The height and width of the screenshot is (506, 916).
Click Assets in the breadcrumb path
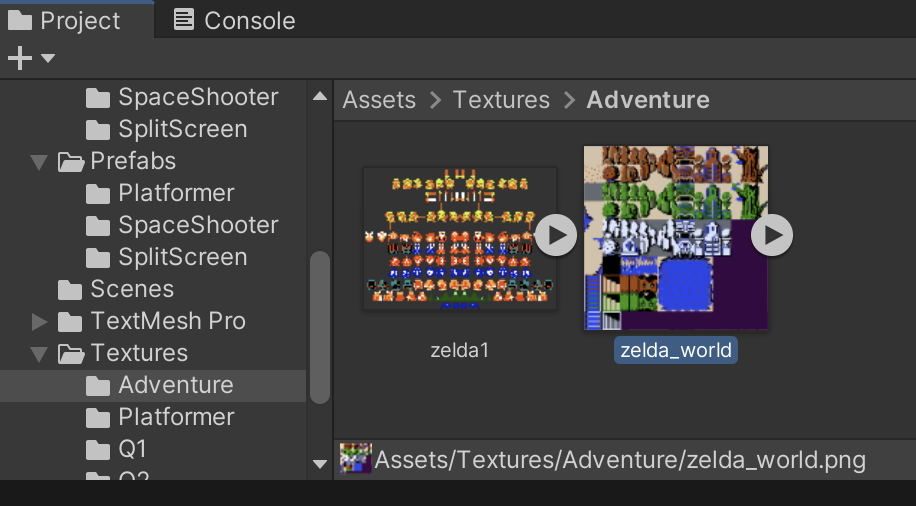(379, 100)
